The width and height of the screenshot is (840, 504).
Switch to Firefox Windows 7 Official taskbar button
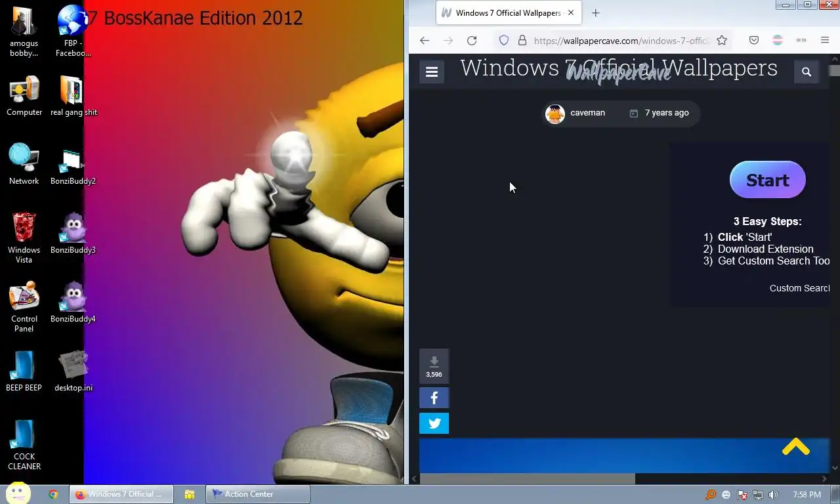(121, 494)
